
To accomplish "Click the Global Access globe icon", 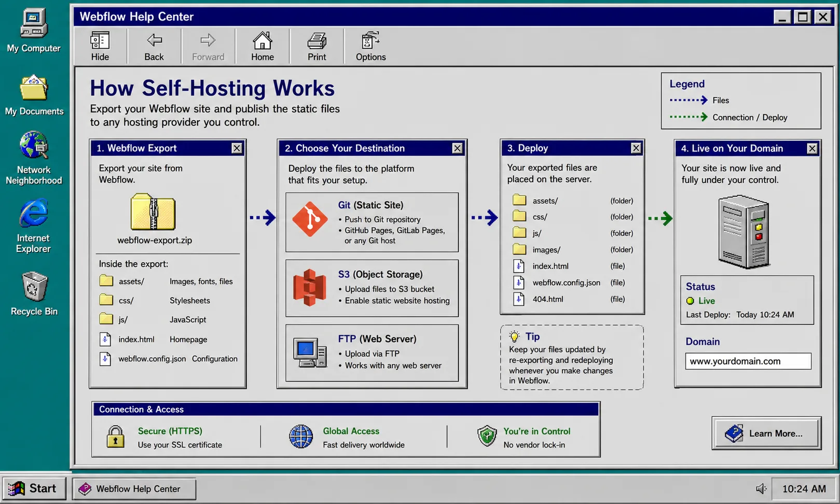I will click(x=301, y=437).
